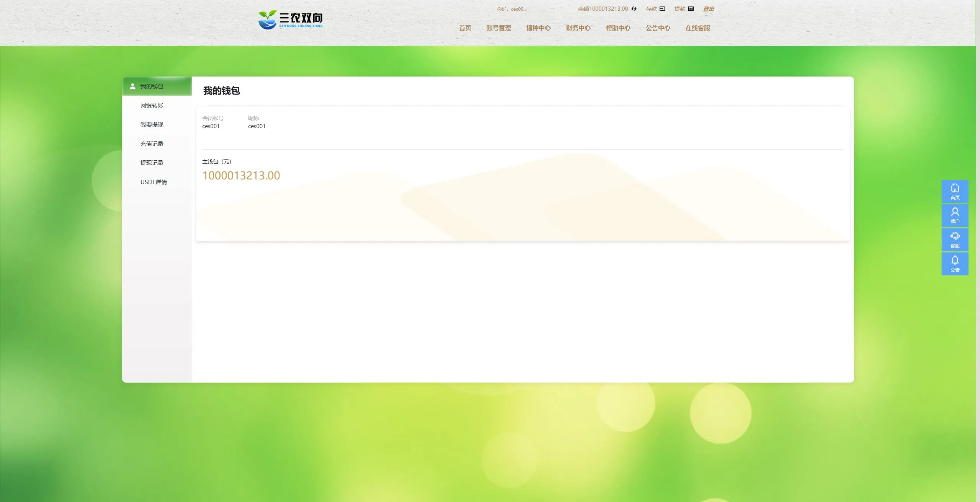This screenshot has width=980, height=502.
Task: Click the main wallet amount 1000013213.00
Action: click(241, 175)
